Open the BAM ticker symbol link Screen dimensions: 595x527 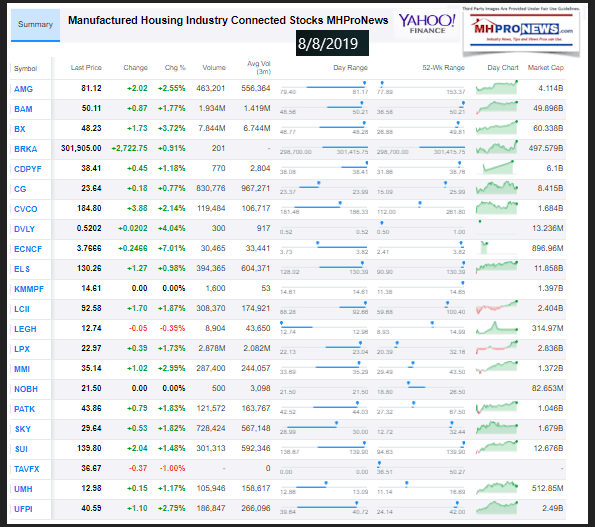[23, 109]
